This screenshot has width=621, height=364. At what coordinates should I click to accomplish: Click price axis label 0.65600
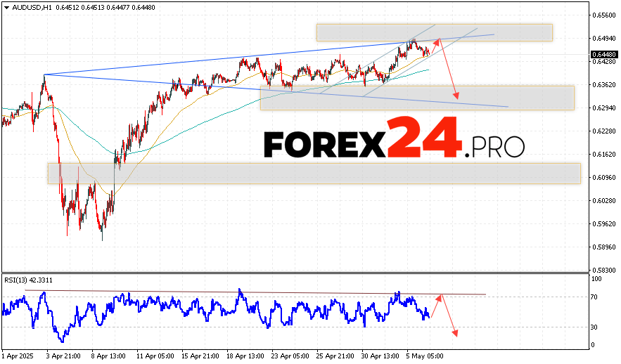coord(604,15)
